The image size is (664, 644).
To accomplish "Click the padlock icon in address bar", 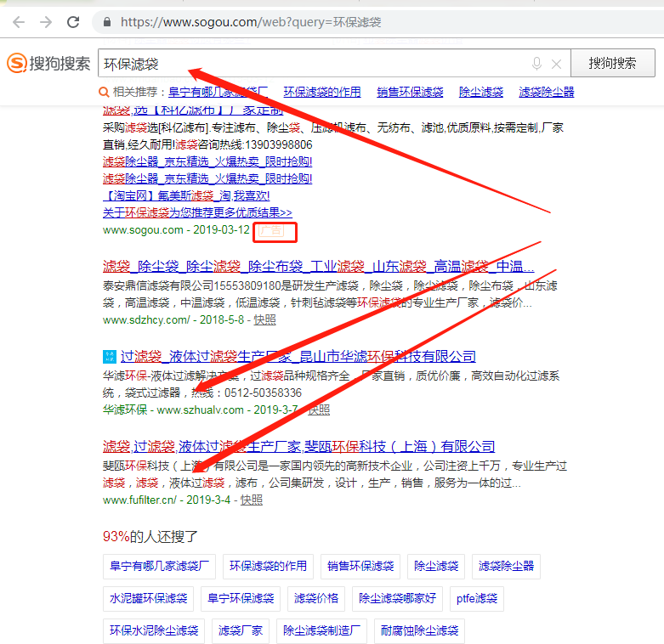I will click(x=107, y=22).
